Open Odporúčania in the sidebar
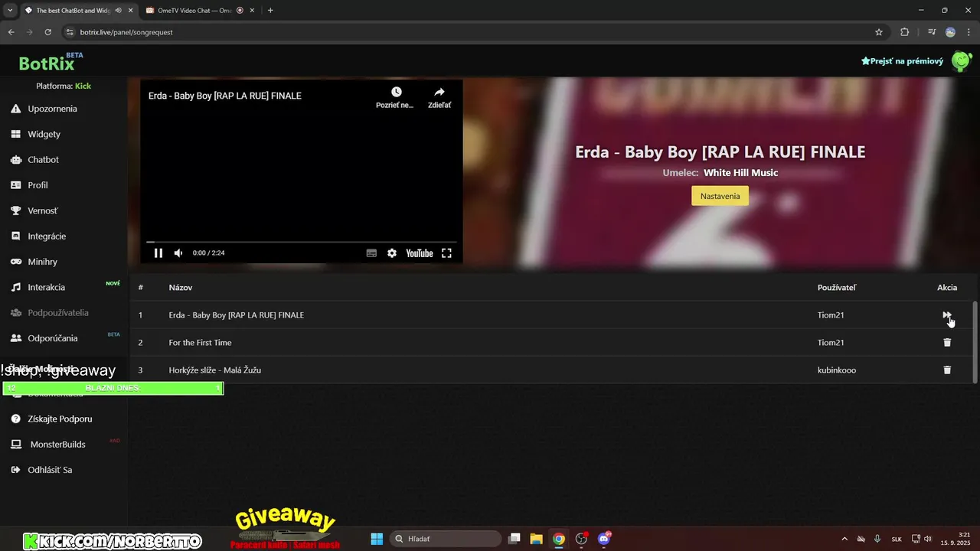The width and height of the screenshot is (980, 551). (52, 338)
